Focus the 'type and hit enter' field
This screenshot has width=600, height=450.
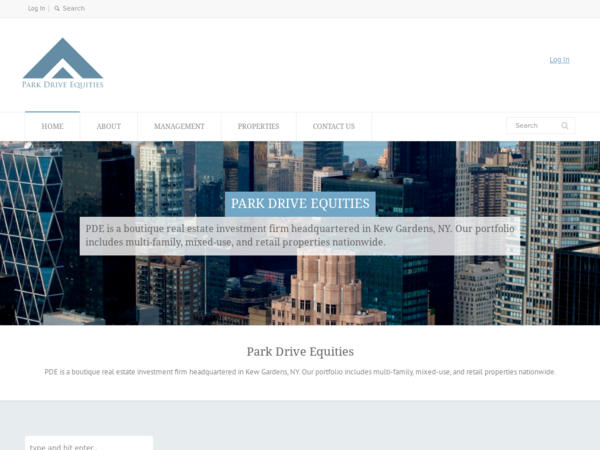[x=89, y=444]
